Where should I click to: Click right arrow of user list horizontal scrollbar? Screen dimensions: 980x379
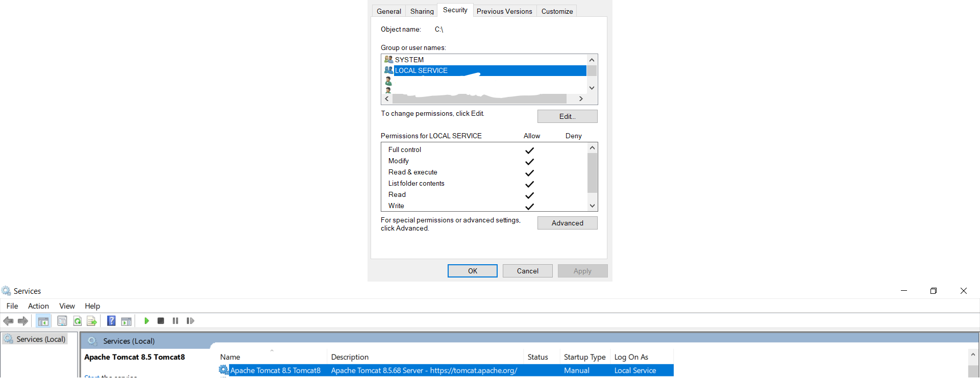[x=581, y=99]
